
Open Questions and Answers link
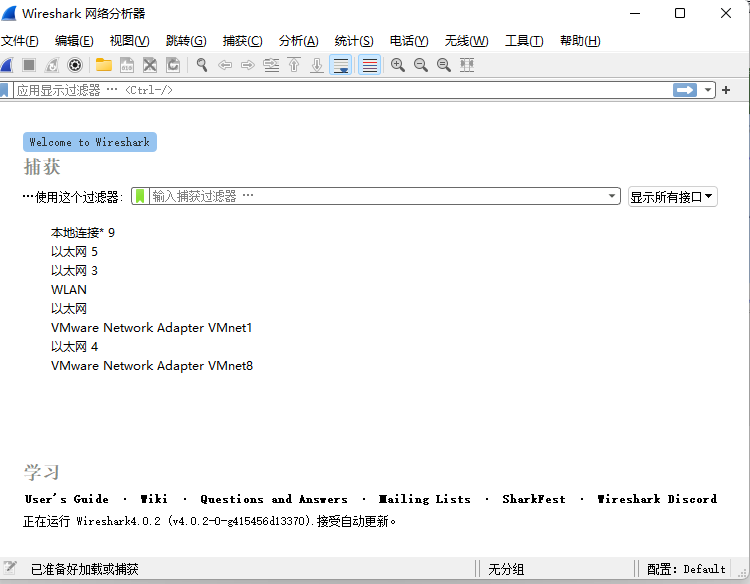(274, 499)
